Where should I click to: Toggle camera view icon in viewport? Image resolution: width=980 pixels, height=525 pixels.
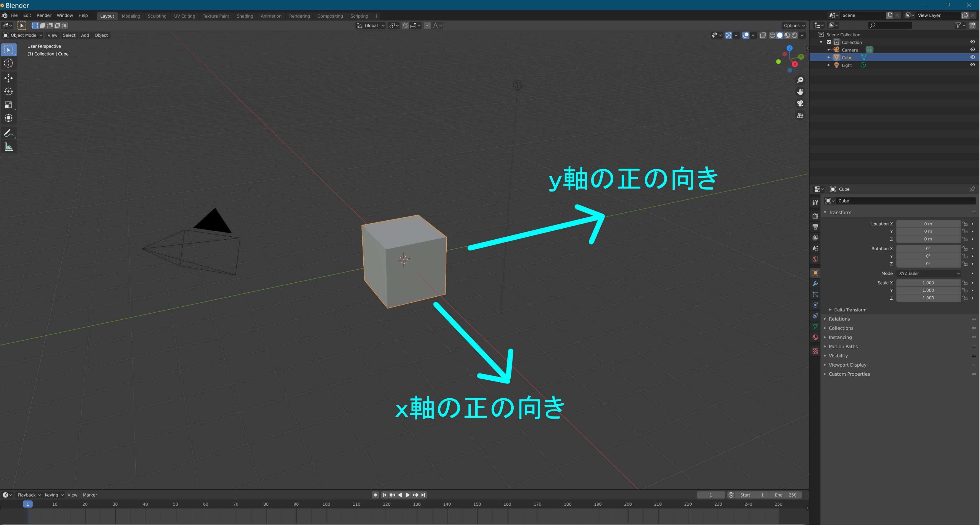[800, 103]
